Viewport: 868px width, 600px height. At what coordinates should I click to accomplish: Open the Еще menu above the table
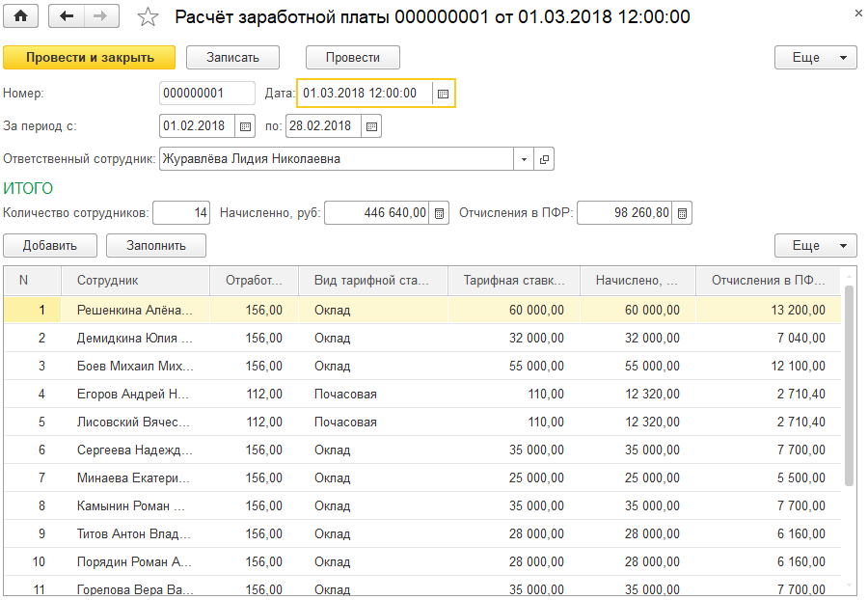click(815, 246)
